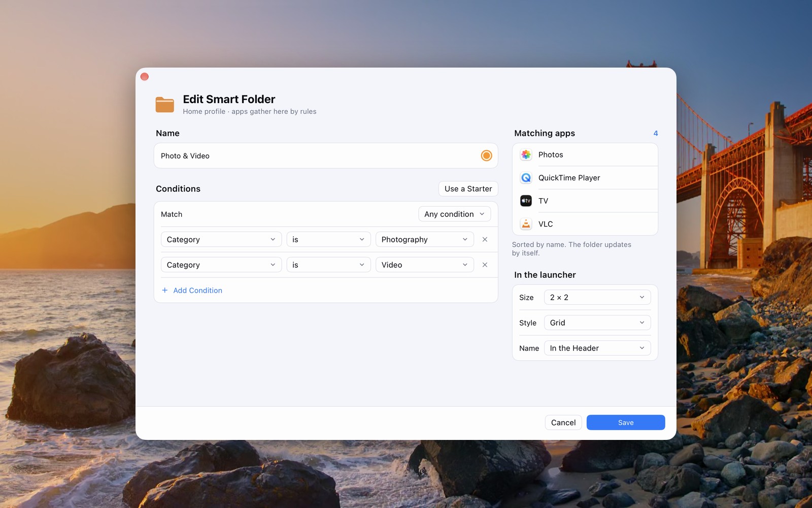Click the Match label
Image resolution: width=812 pixels, height=508 pixels.
[172, 214]
